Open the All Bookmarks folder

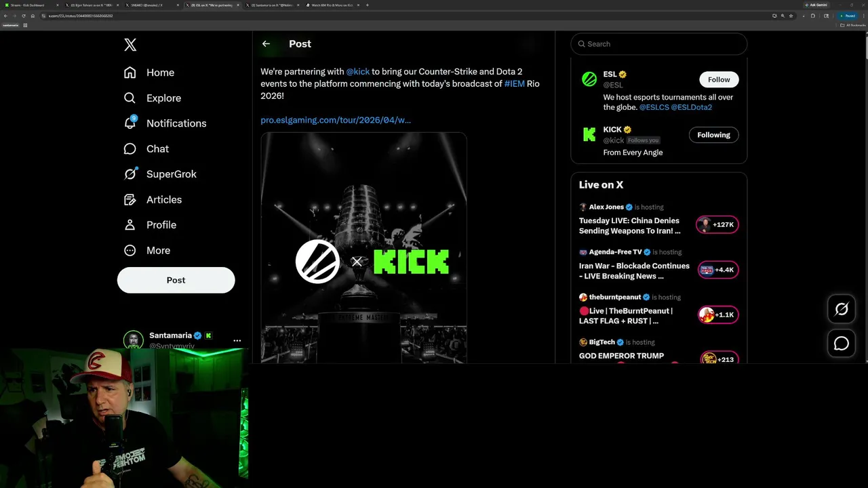click(853, 25)
